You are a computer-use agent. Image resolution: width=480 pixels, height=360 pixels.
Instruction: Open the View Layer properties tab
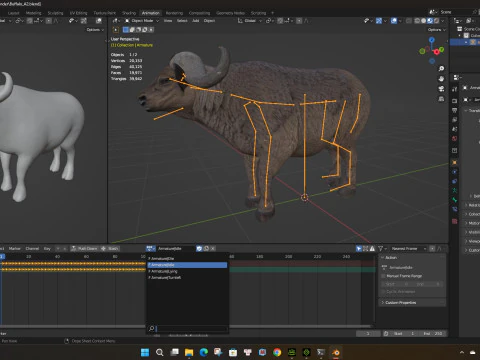pos(455,119)
